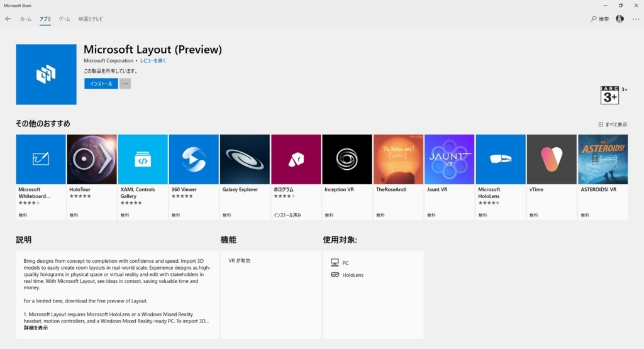The width and height of the screenshot is (644, 349).
Task: Click the レビューを書く link
Action: 153,61
